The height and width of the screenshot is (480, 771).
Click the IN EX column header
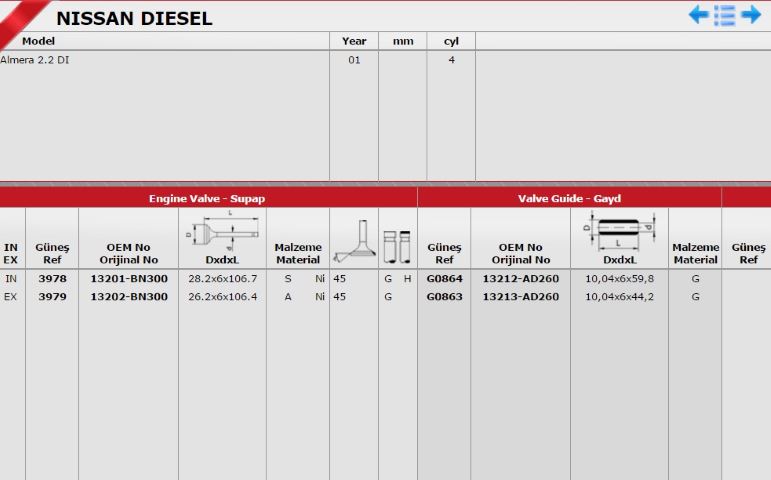point(11,253)
